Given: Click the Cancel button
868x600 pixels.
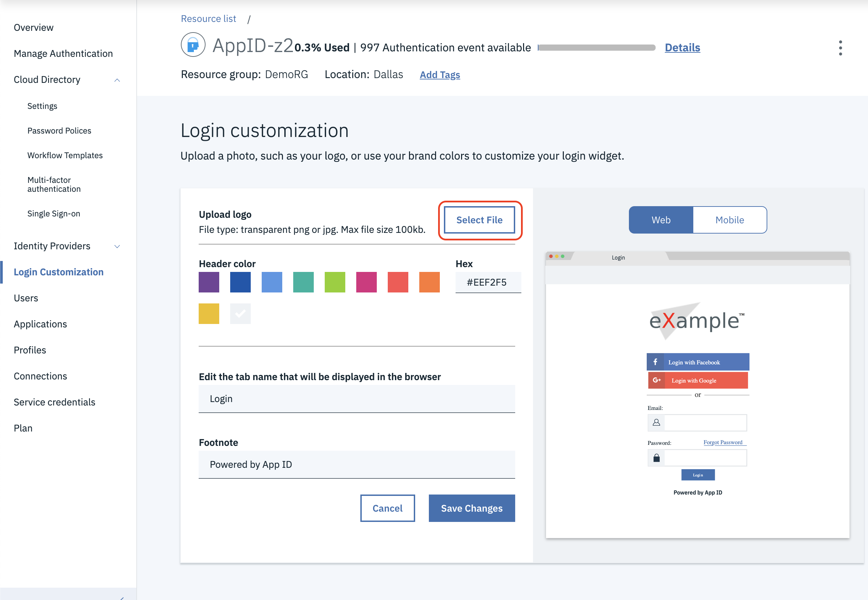Looking at the screenshot, I should pyautogui.click(x=387, y=508).
